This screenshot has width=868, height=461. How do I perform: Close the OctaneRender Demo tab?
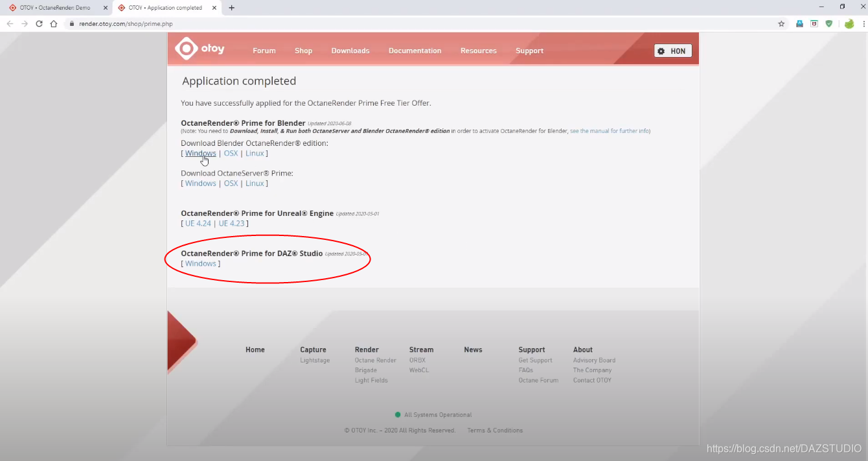[x=106, y=8]
